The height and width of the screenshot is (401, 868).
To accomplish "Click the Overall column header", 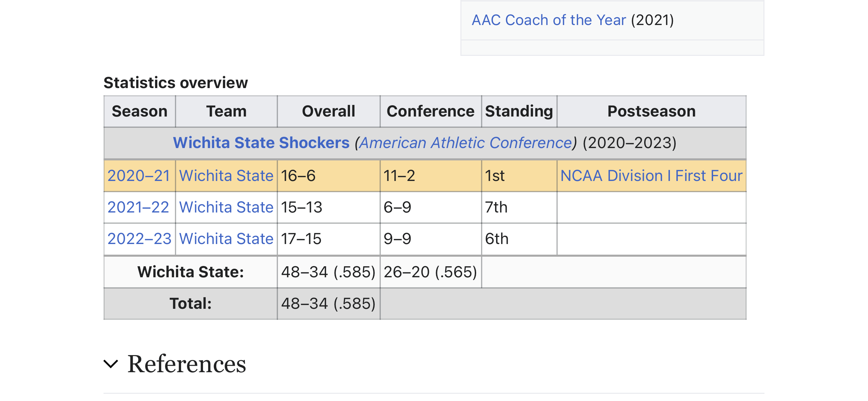I will 328,111.
